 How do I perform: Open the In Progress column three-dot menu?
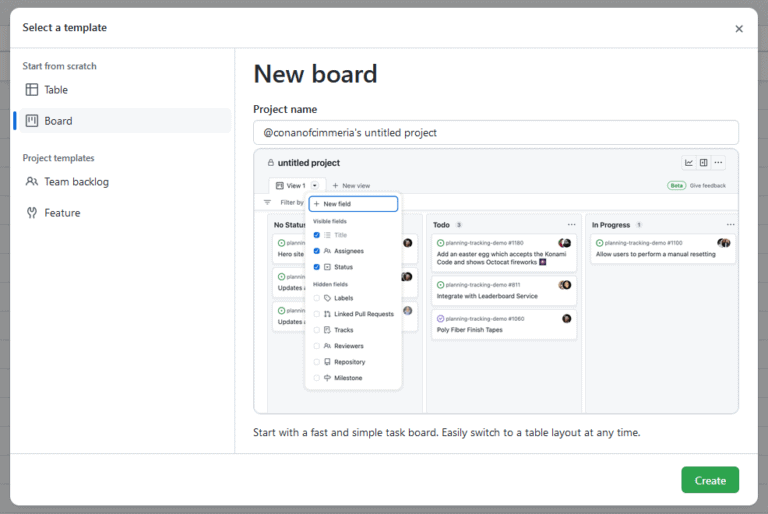[x=730, y=225]
